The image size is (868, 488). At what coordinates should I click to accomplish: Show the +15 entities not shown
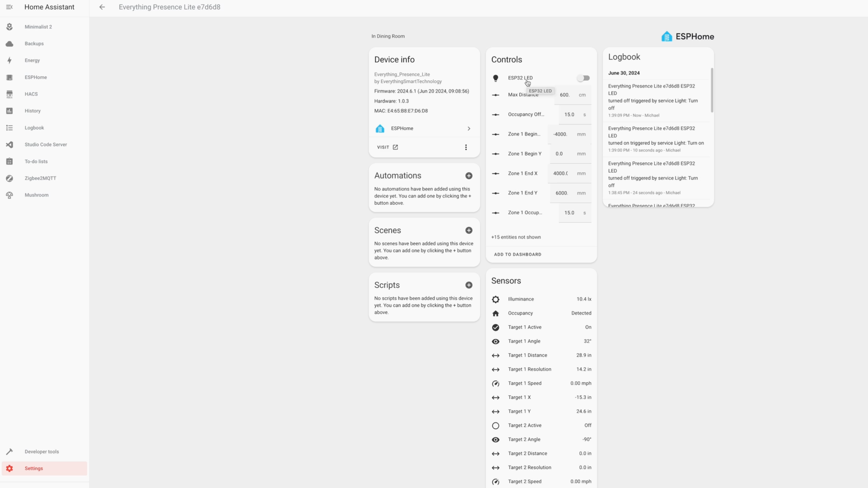pos(516,237)
